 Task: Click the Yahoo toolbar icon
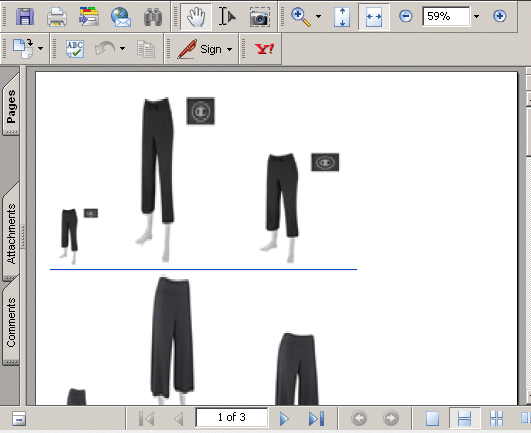[x=264, y=49]
